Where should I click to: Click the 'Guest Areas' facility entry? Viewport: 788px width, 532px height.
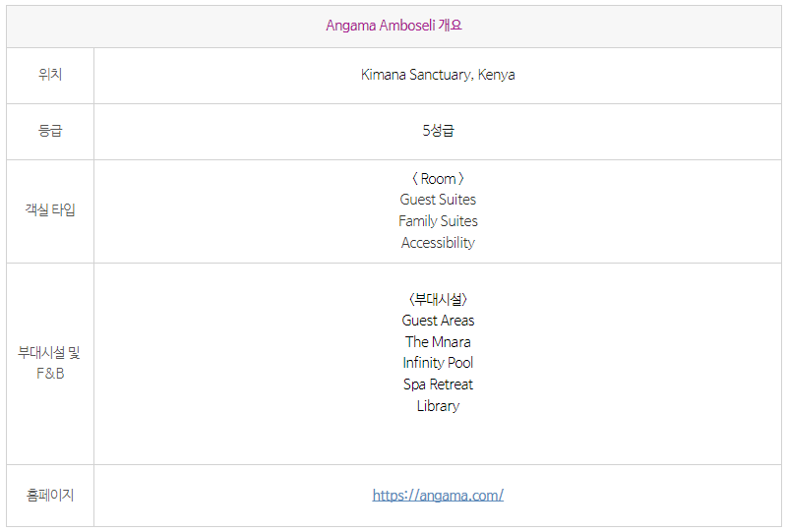(438, 321)
